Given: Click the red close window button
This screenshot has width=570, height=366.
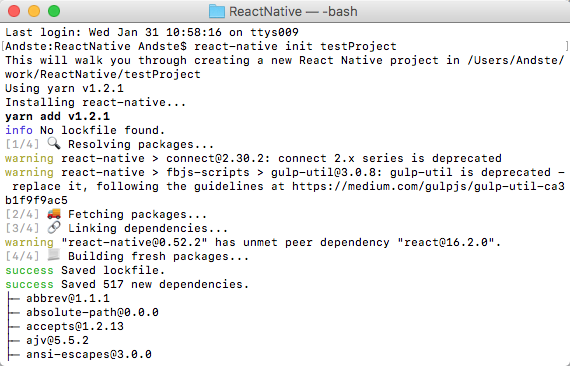Looking at the screenshot, I should click(14, 11).
